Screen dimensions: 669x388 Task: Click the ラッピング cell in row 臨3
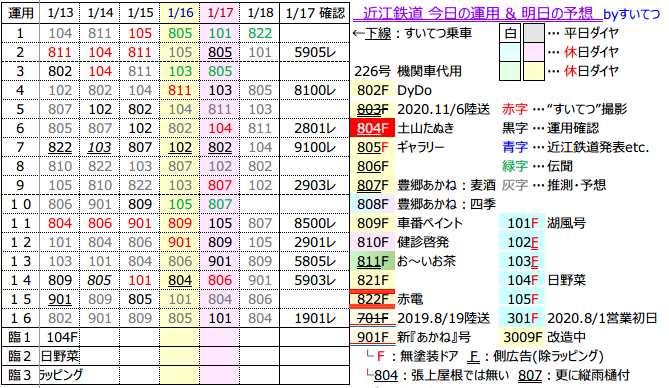point(60,375)
